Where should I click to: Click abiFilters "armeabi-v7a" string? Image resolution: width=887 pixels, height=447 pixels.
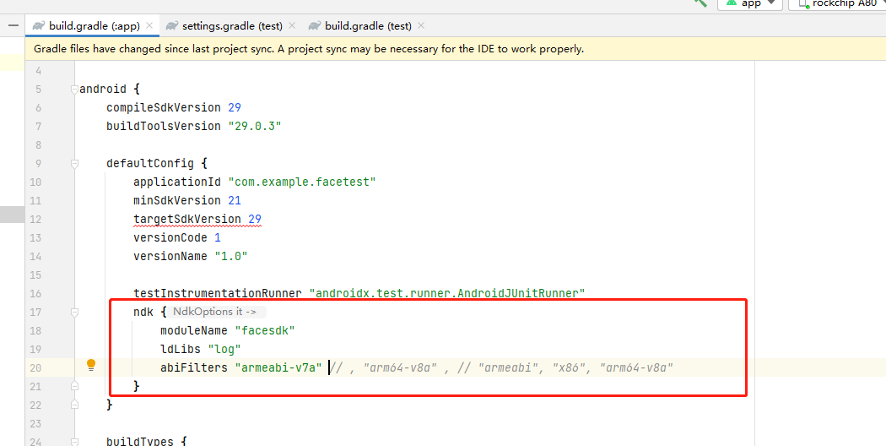click(278, 368)
